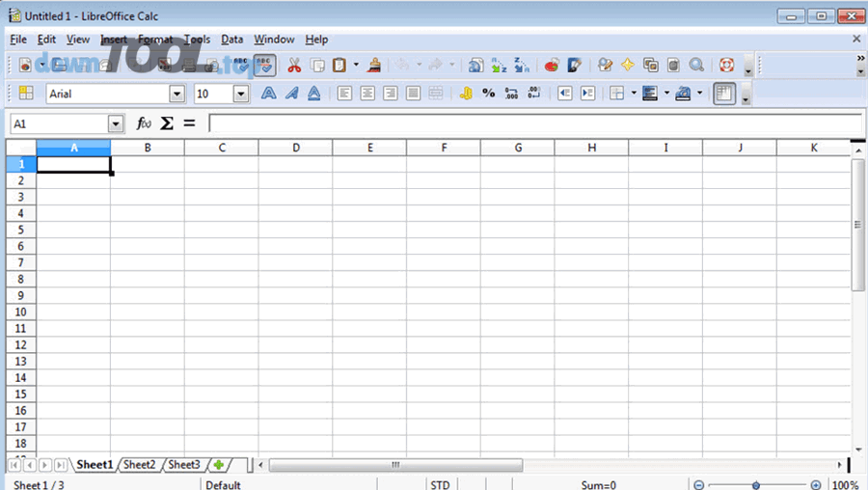
Task: Click the Paste clipboard icon
Action: pos(339,66)
